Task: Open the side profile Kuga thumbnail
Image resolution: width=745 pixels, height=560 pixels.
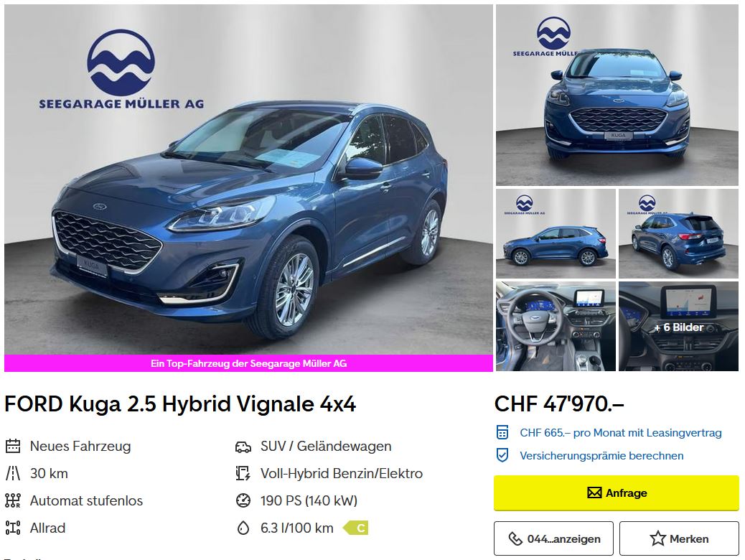Action: click(556, 233)
